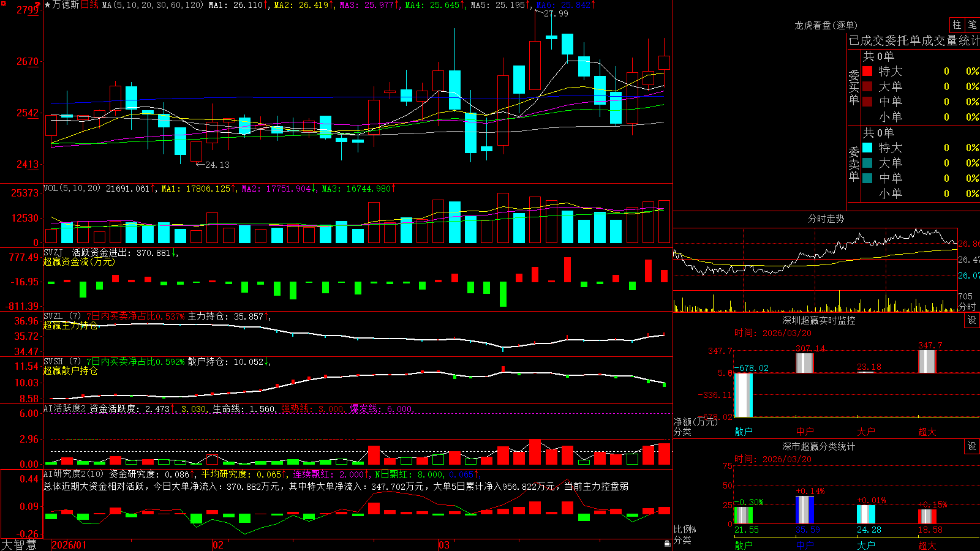Click the 超赢散户持仓 label
The width and height of the screenshot is (980, 551).
tap(70, 370)
